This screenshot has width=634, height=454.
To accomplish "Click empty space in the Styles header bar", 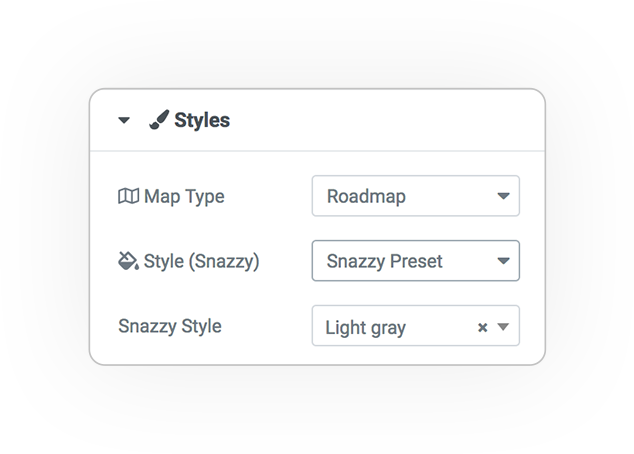I will click(384, 120).
